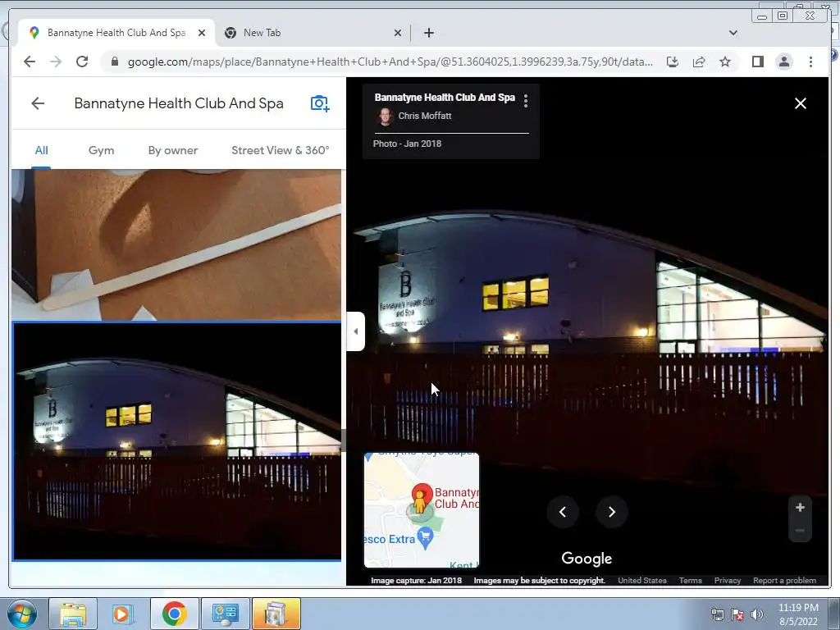Select the Street View & 360° tab
Screen dimensions: 840x630
281,151
